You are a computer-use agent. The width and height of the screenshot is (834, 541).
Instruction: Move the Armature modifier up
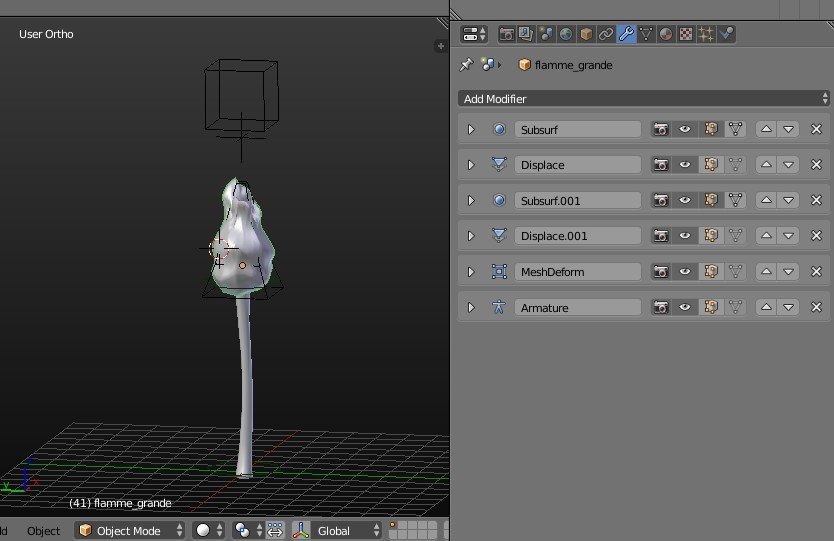(x=766, y=307)
